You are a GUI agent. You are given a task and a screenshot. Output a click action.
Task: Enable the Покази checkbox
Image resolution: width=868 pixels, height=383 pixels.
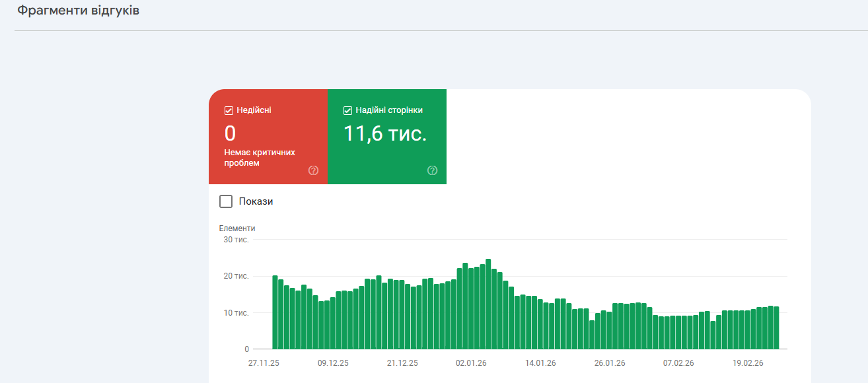click(x=226, y=201)
